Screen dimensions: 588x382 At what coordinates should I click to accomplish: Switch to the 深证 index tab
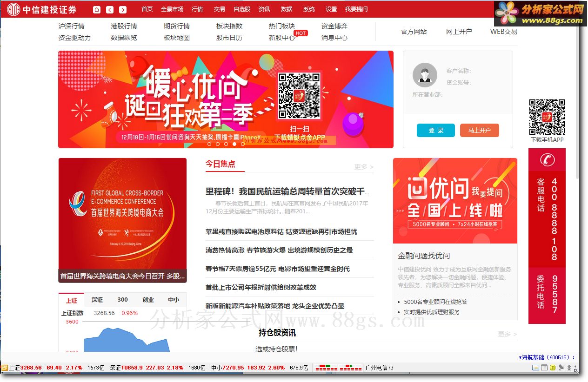pyautogui.click(x=97, y=300)
